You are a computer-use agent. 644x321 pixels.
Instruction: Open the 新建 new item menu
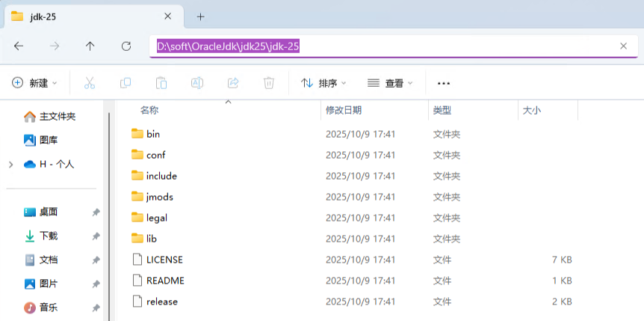point(34,83)
